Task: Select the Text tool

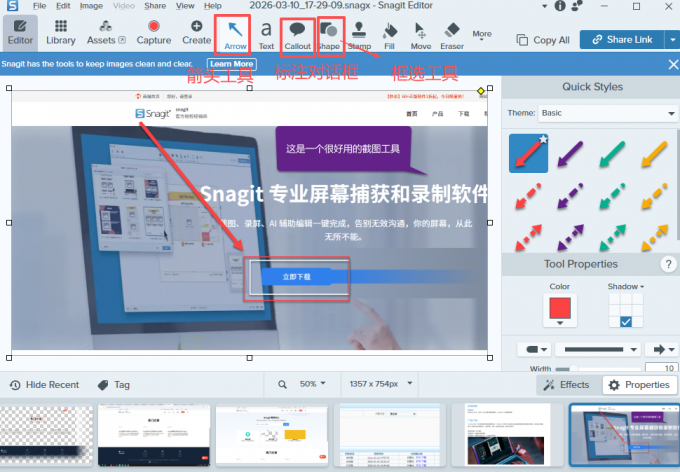Action: coord(266,35)
